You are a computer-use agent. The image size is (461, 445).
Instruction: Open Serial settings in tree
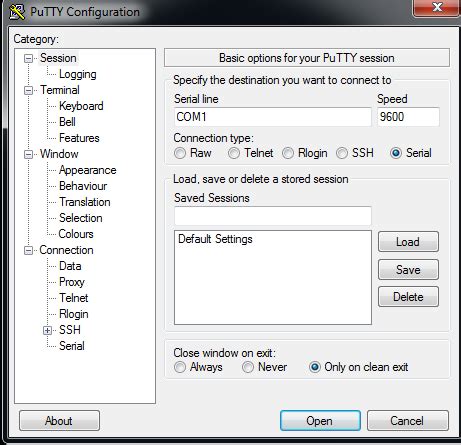pos(72,346)
